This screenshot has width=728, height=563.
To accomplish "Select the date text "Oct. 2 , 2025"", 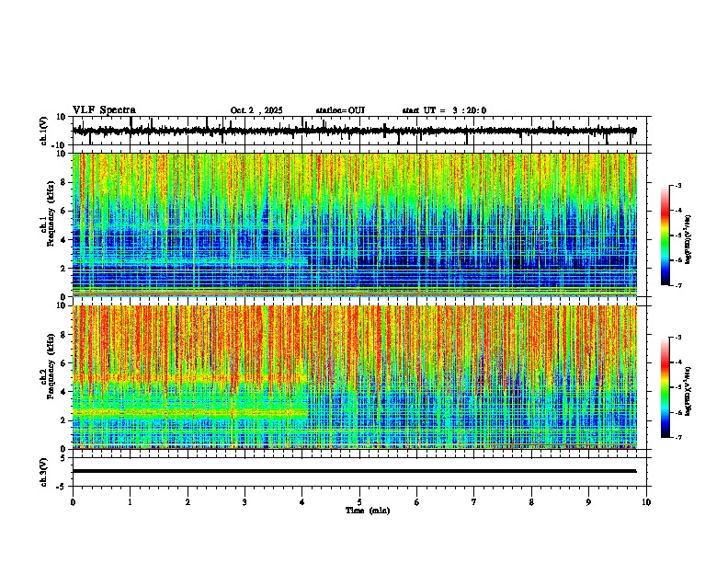I will tap(256, 110).
